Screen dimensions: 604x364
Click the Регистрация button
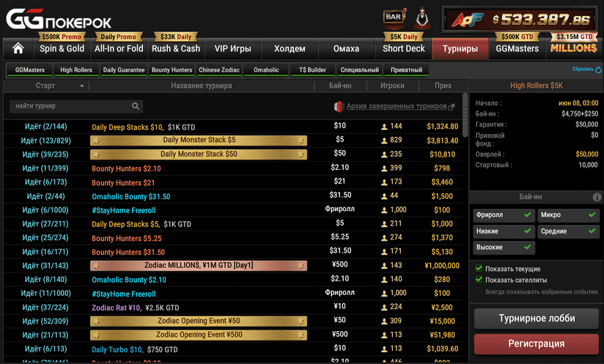(x=537, y=343)
